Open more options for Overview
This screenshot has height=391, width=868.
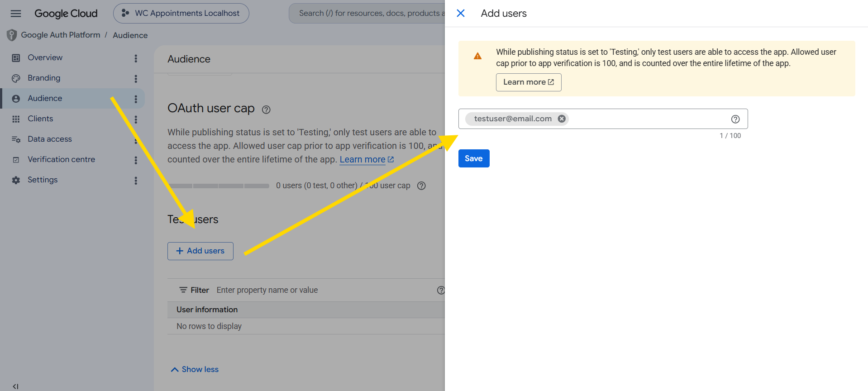click(x=136, y=58)
